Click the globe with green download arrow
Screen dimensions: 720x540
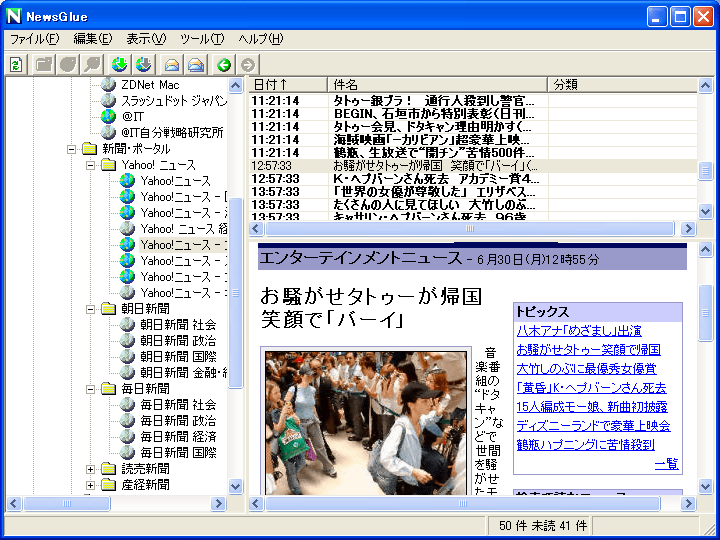[119, 65]
